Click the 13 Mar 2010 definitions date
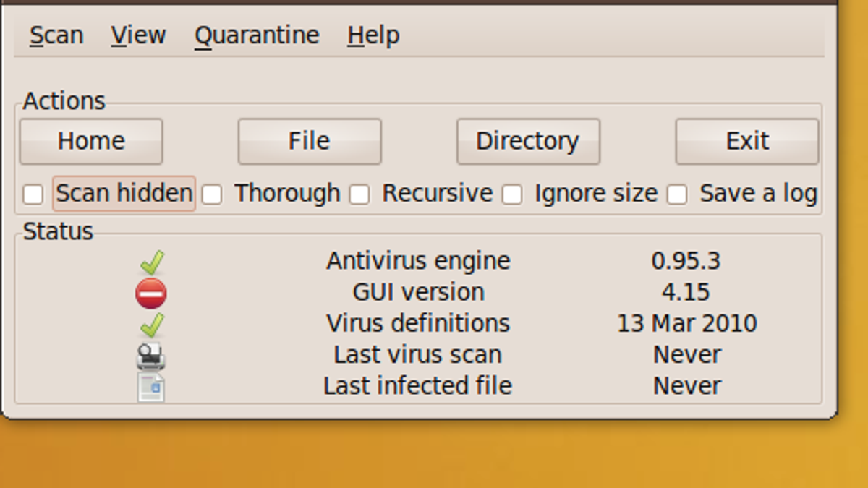Screen dimensions: 868x488 click(x=686, y=323)
